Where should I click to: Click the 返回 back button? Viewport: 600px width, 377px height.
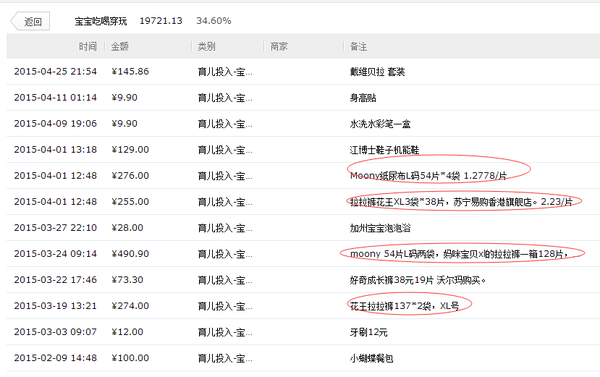(30, 21)
